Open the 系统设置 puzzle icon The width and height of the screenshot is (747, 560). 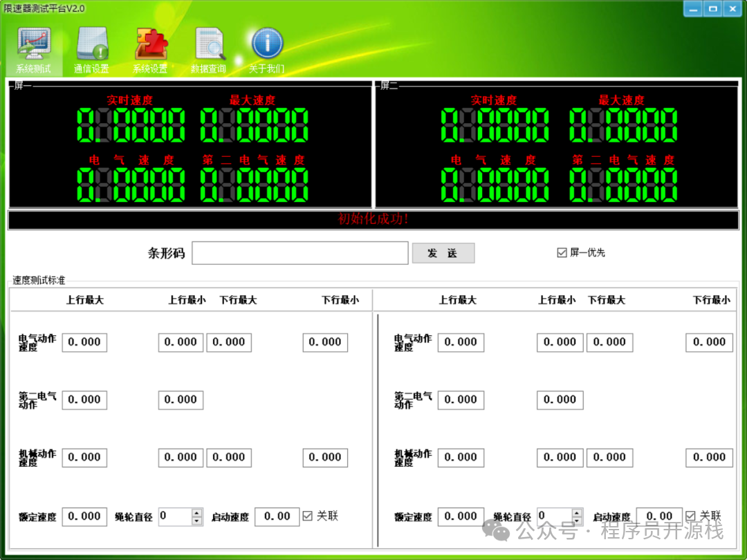pos(150,50)
